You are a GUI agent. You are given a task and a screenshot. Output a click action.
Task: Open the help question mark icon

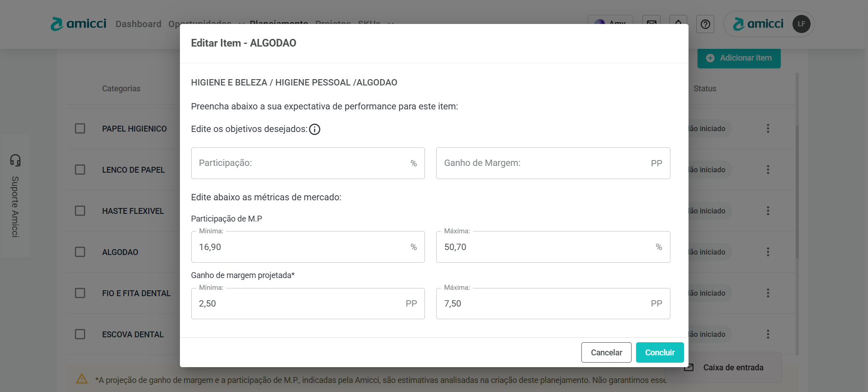(x=705, y=24)
